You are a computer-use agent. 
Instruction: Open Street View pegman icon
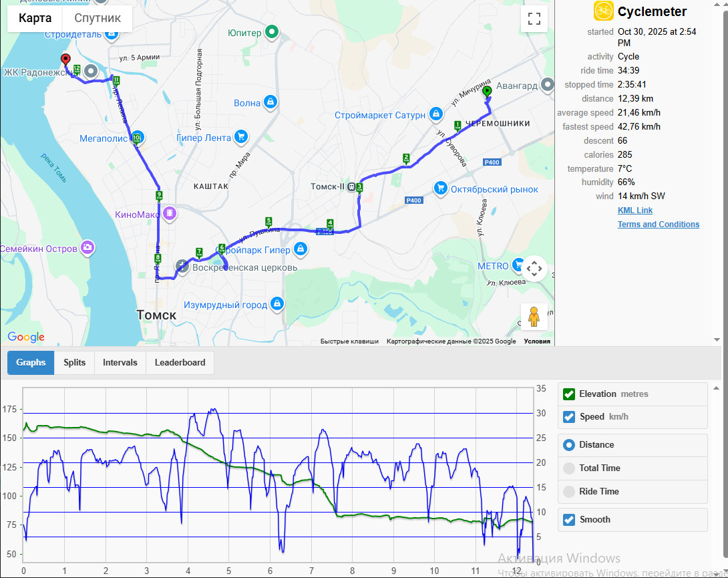[534, 317]
